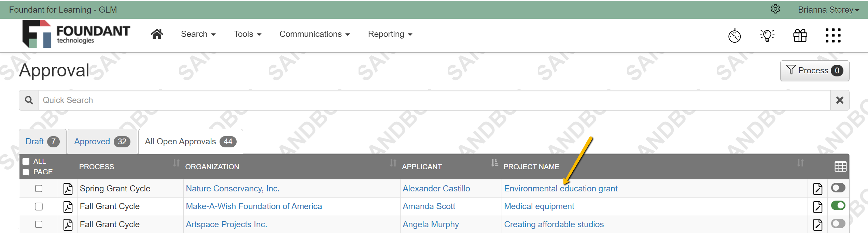The height and width of the screenshot is (233, 868).
Task: Open the apps grid icon
Action: click(833, 35)
